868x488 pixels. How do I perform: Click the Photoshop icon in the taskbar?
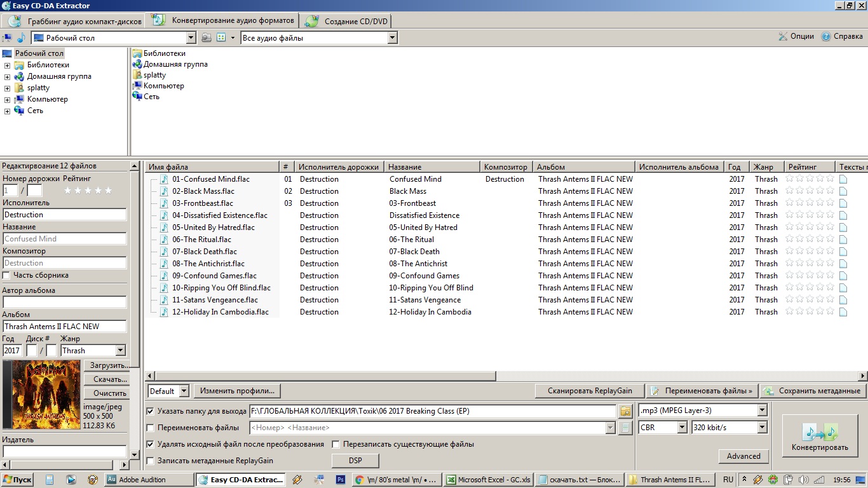pos(341,480)
